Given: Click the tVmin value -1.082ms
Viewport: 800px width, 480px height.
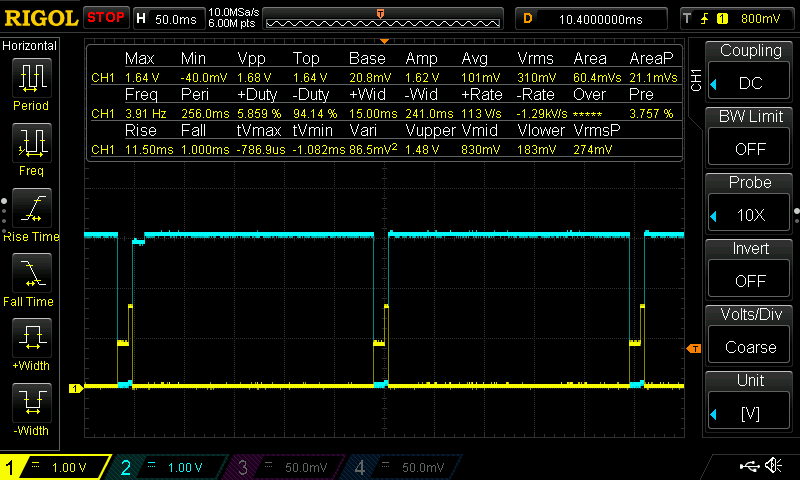Looking at the screenshot, I should point(319,149).
